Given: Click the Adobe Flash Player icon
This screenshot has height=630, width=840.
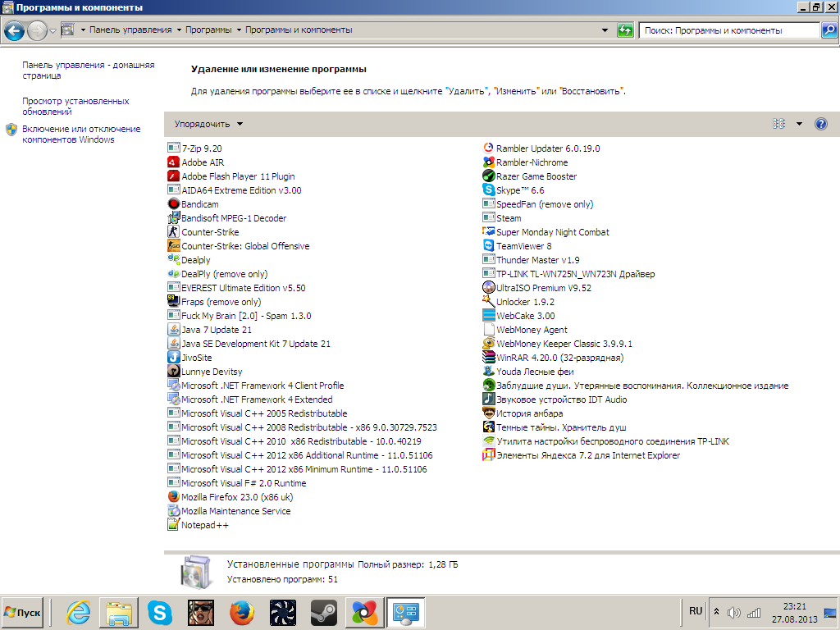Looking at the screenshot, I should point(173,176).
